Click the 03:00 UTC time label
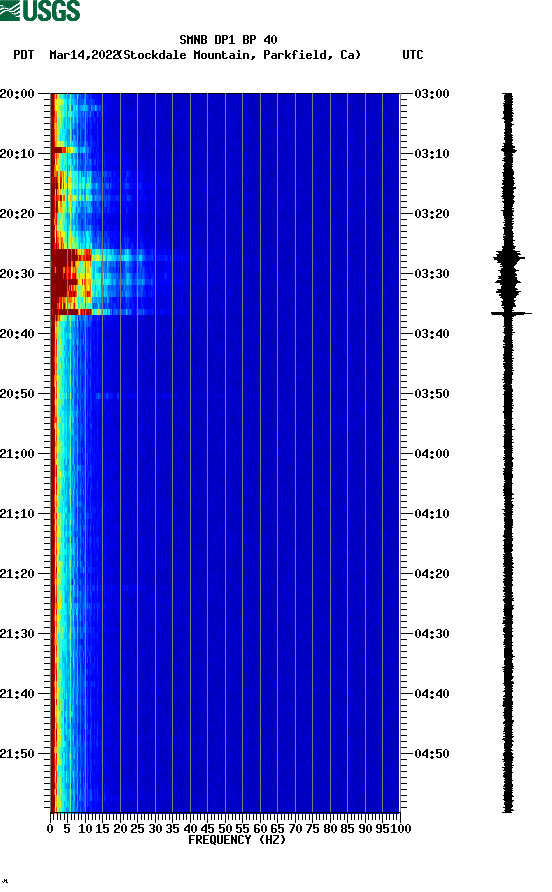This screenshot has width=552, height=892. [x=432, y=94]
